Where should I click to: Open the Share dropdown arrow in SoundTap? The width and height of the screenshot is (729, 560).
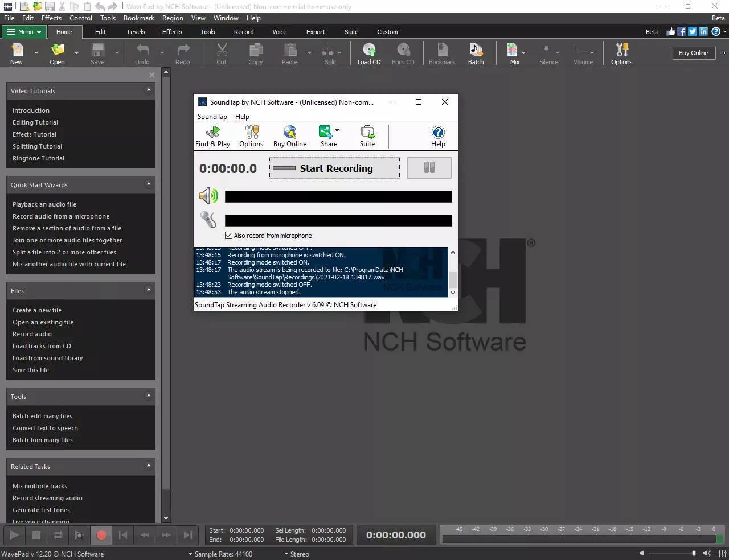(x=337, y=130)
